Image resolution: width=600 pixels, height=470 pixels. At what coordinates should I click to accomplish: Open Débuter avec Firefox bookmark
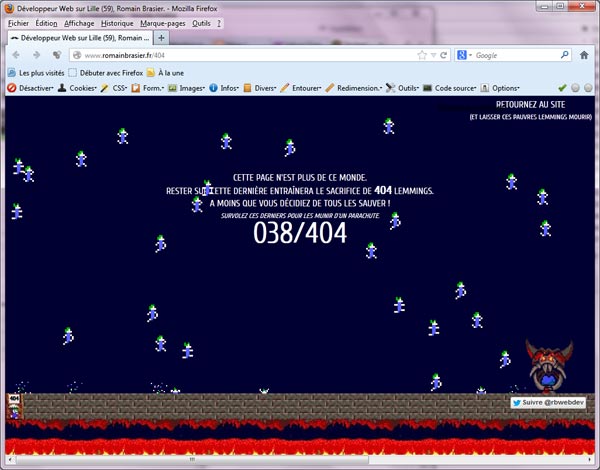coord(106,73)
